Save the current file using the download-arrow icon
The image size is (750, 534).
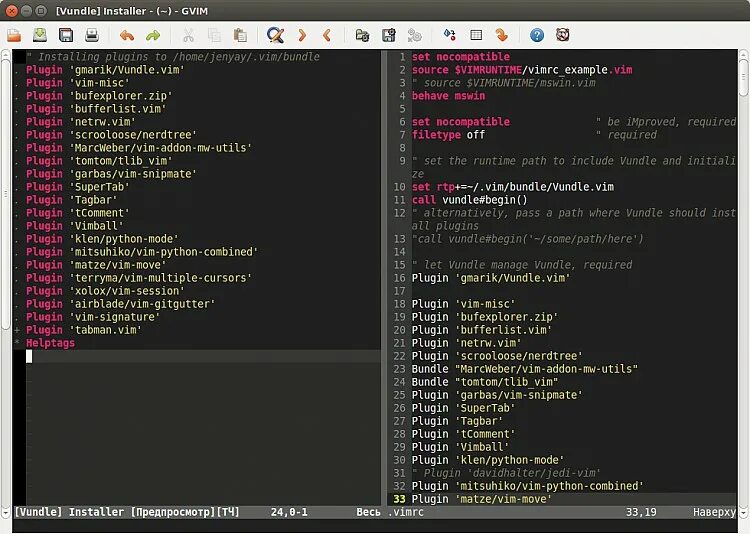point(40,35)
